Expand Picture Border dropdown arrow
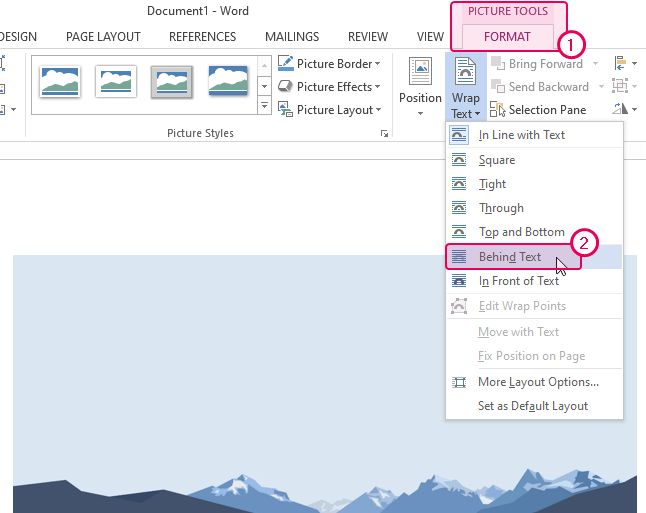 tap(377, 64)
